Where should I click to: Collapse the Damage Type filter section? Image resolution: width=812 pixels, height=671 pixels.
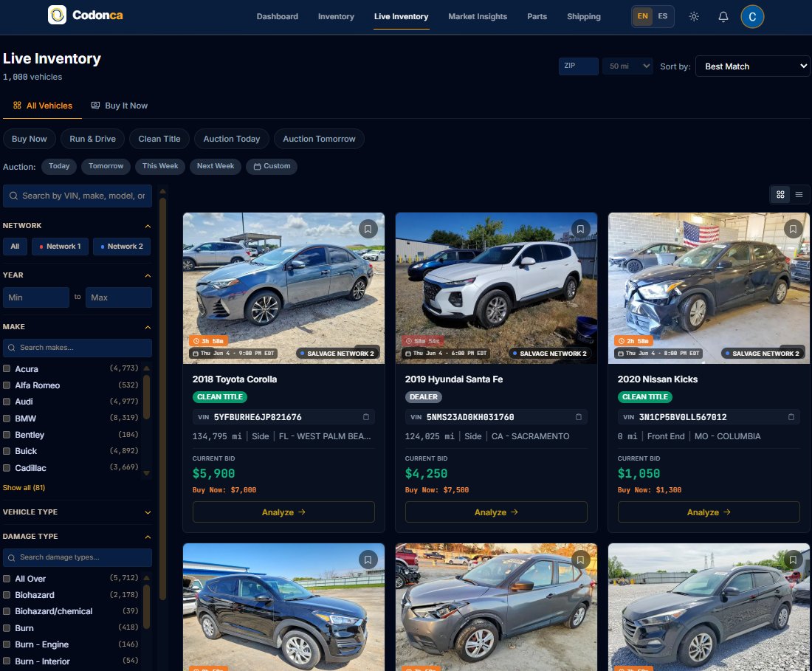(148, 537)
